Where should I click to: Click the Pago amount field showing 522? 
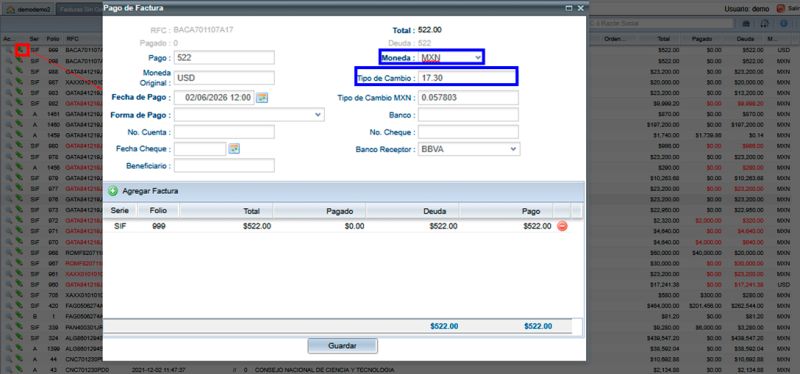click(224, 58)
